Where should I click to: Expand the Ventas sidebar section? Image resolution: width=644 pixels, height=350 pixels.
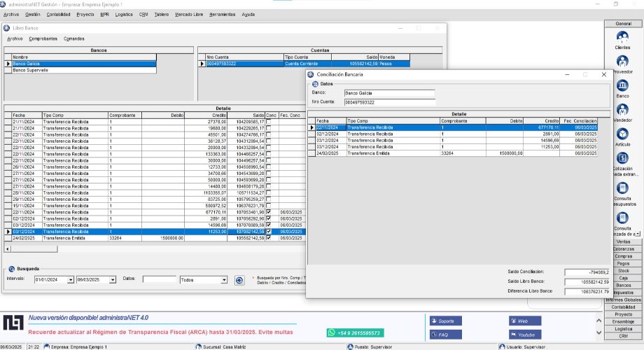click(623, 242)
